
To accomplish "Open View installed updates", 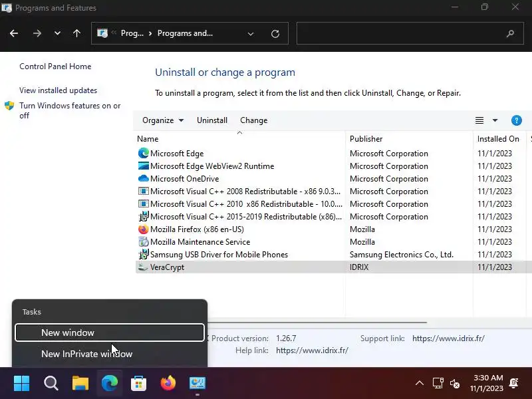I will click(58, 90).
